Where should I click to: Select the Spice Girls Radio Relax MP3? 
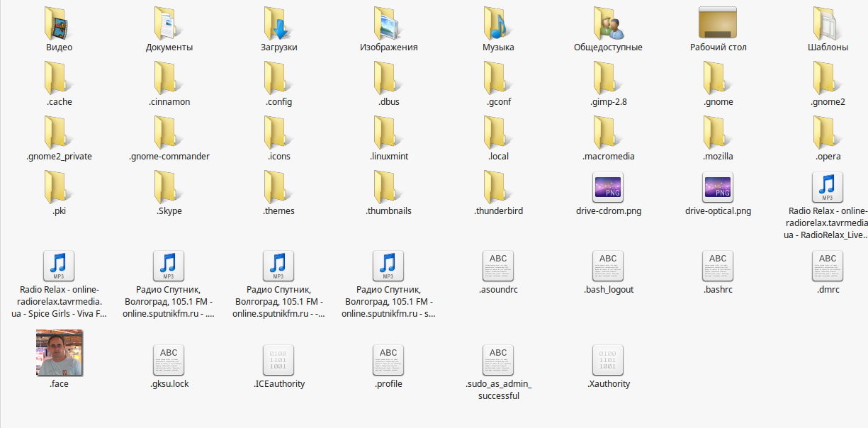(60, 266)
